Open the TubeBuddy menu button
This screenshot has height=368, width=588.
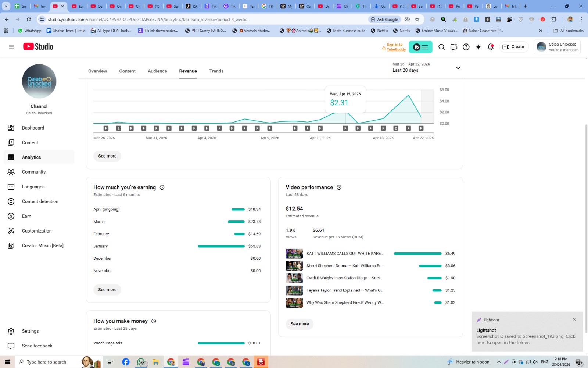[x=420, y=47]
